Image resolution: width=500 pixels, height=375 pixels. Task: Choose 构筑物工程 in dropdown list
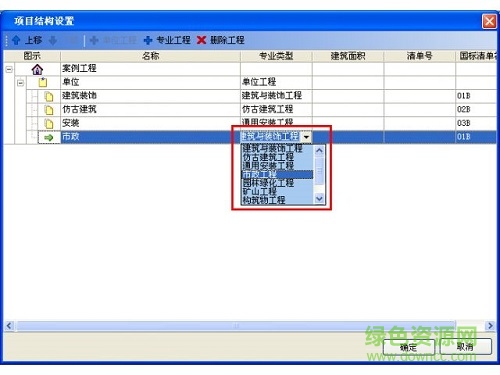pyautogui.click(x=277, y=200)
